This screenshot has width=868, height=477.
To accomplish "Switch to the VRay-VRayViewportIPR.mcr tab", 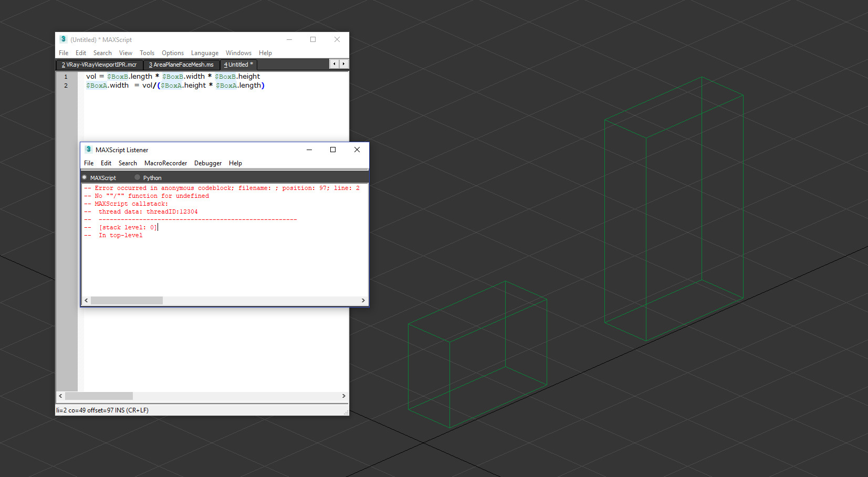I will click(99, 64).
